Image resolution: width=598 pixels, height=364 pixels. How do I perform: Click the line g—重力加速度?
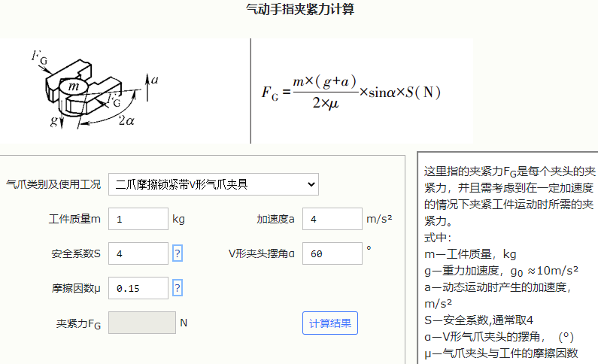pos(501,271)
